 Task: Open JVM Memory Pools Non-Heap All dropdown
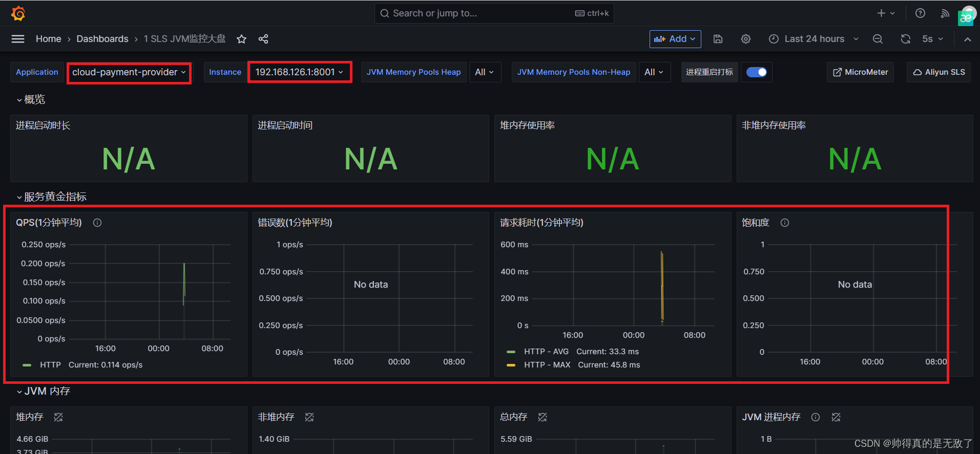654,72
